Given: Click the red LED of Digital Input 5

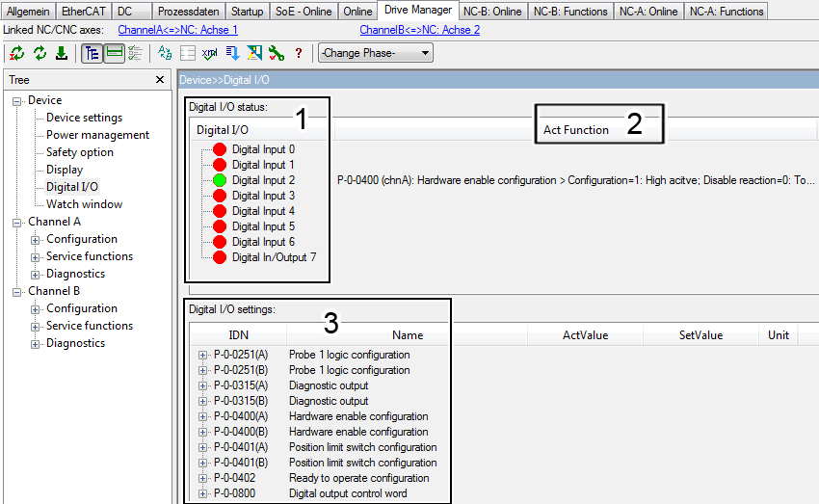Looking at the screenshot, I should (x=220, y=226).
